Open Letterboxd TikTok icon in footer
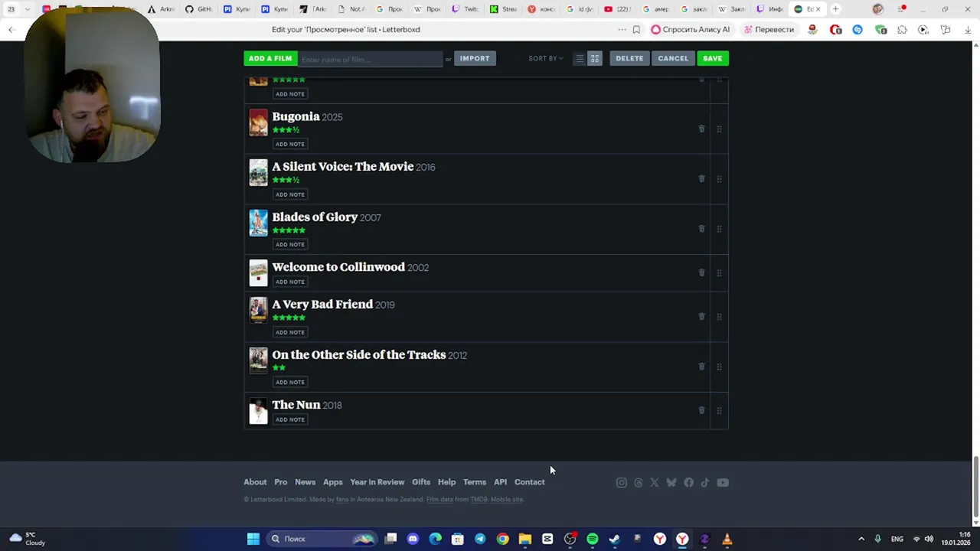980x551 pixels. (705, 482)
